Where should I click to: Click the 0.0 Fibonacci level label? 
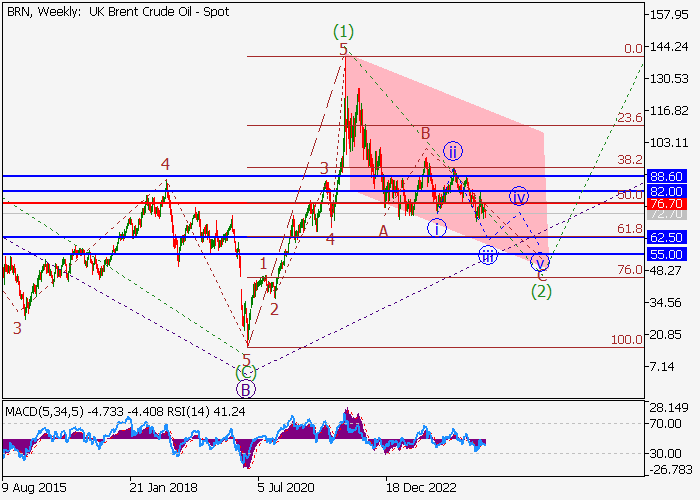pyautogui.click(x=633, y=48)
